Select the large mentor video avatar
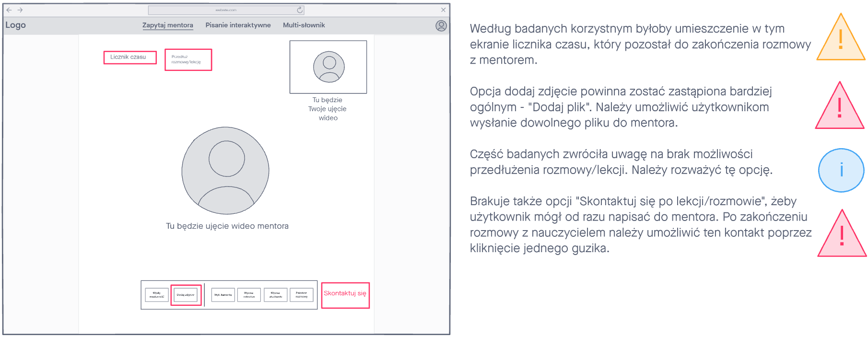The image size is (868, 337). 225,171
